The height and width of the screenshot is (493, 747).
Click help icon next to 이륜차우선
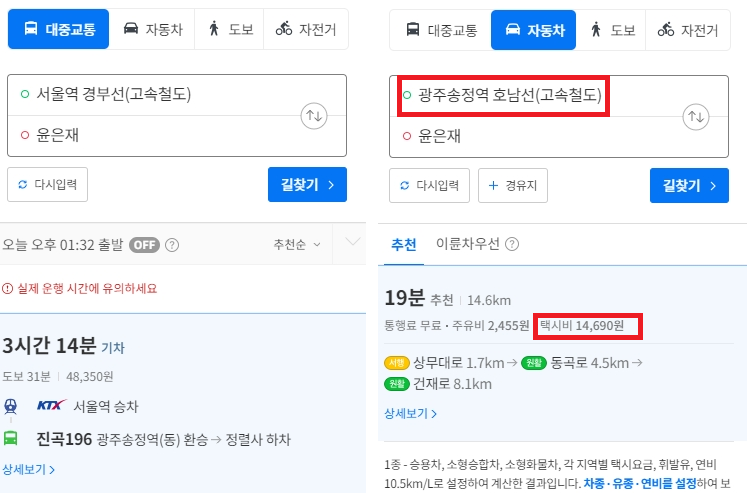point(512,244)
